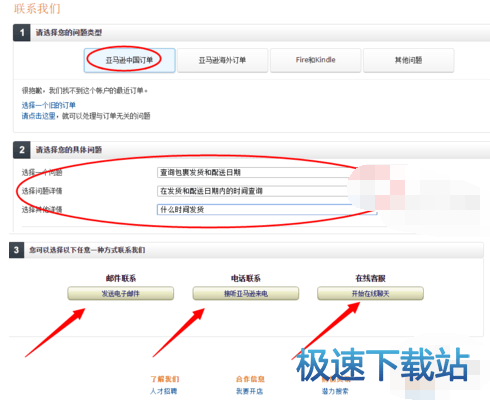This screenshot has height=402, width=490.
Task: Select the 亚马逊中国订单 problem type
Action: point(129,60)
